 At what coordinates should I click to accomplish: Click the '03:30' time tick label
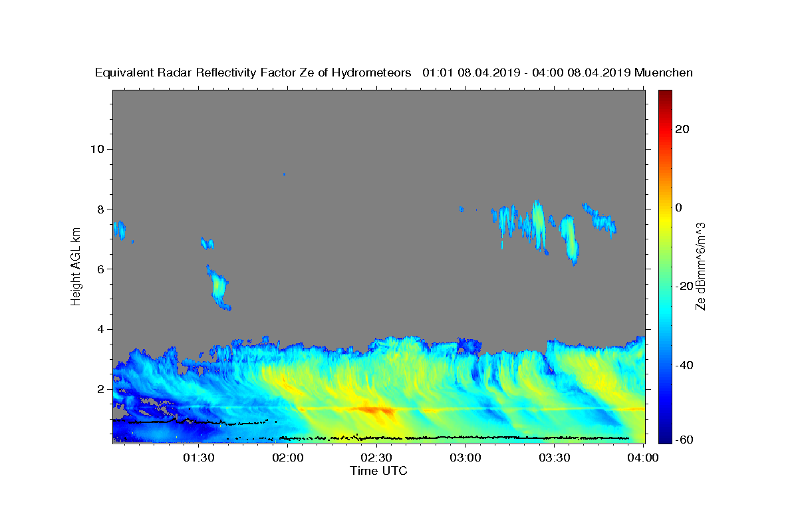click(x=554, y=458)
